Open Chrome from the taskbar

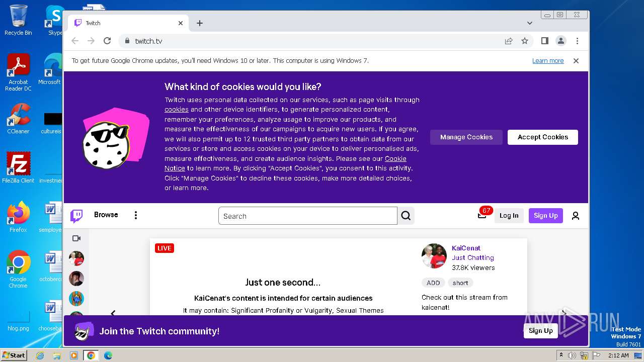[x=91, y=355]
